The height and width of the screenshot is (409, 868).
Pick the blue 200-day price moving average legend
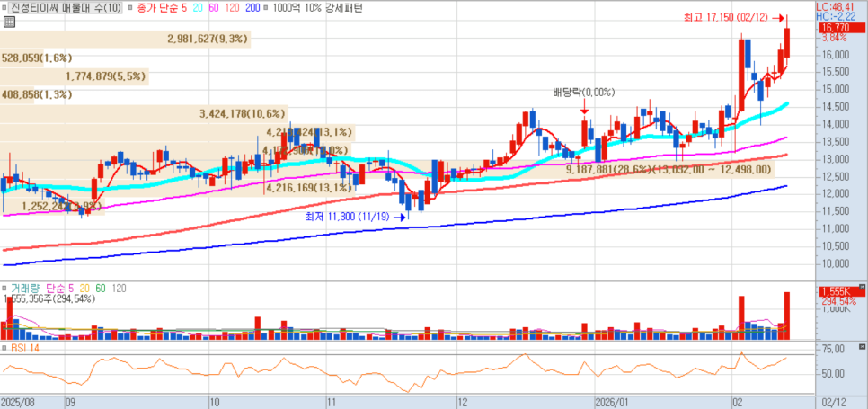(253, 9)
